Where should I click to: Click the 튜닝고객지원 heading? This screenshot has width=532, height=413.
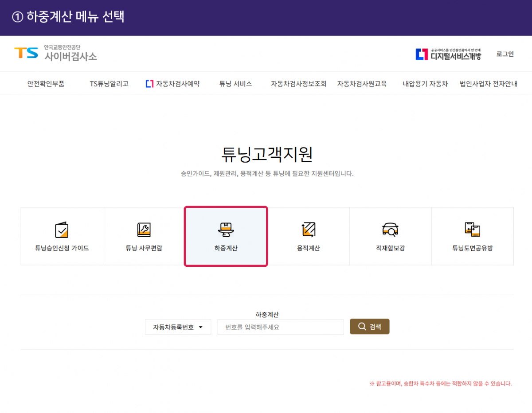pos(267,154)
